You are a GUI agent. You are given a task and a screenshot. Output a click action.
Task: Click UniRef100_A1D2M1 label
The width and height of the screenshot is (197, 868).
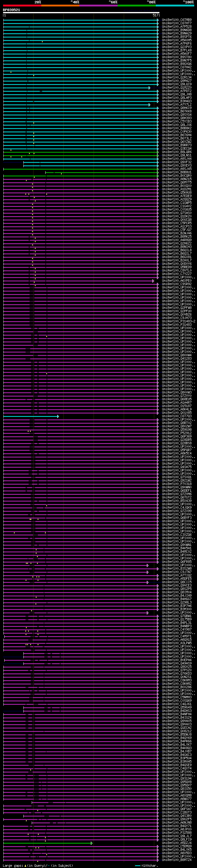(177, 189)
